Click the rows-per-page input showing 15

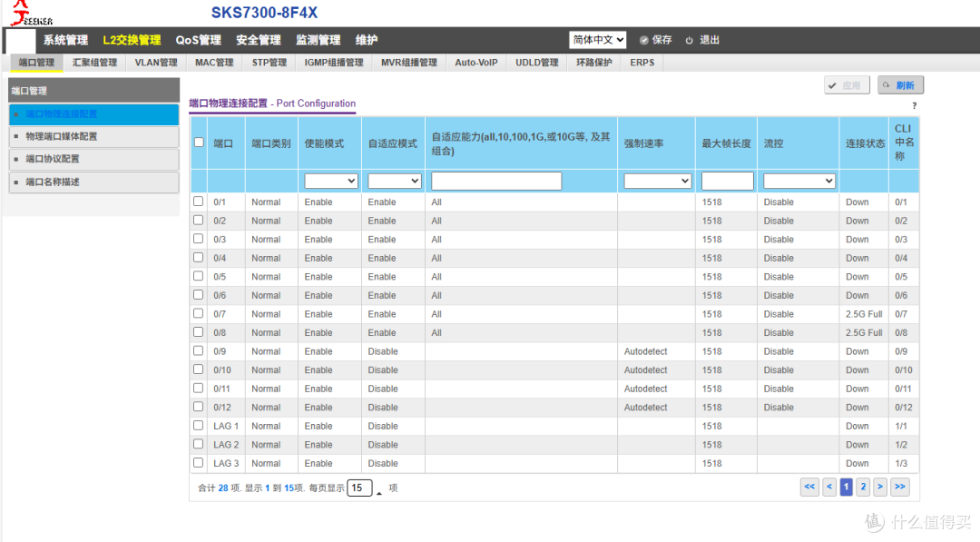359,488
